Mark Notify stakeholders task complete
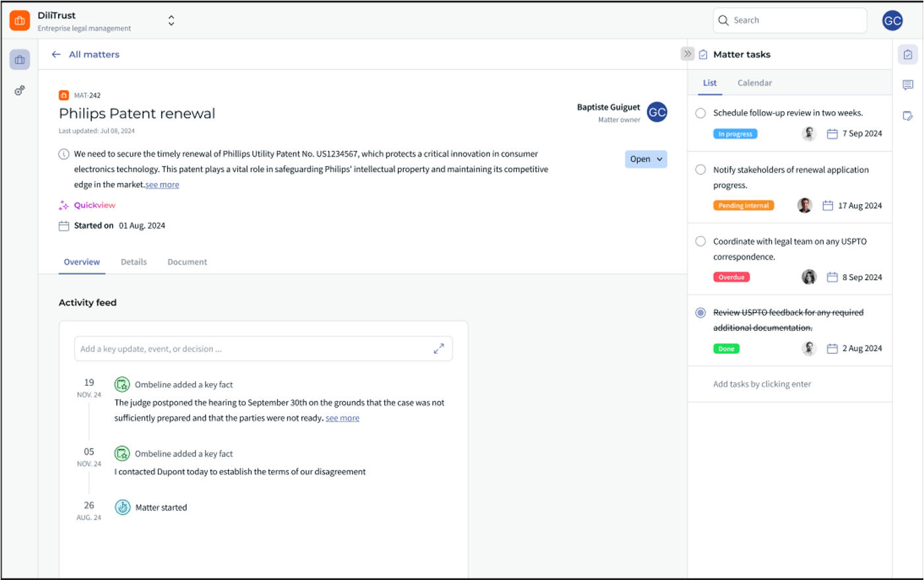Screen dimensions: 924x580 701,170
